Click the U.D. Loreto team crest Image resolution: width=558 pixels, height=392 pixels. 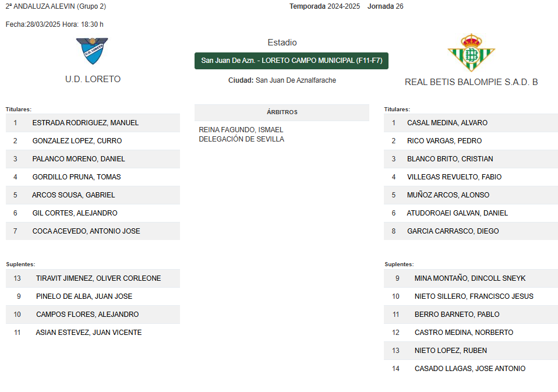92,51
